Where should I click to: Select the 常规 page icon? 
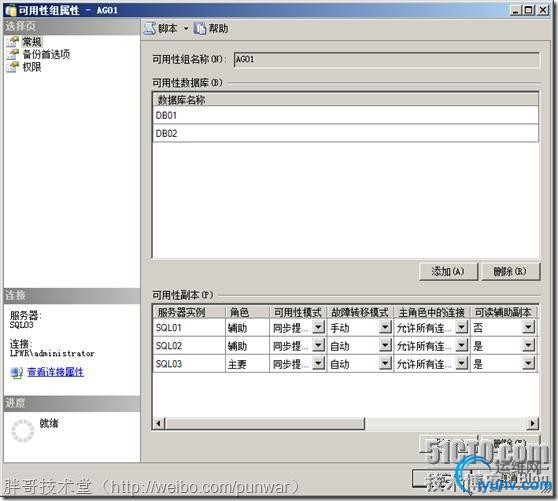12,42
